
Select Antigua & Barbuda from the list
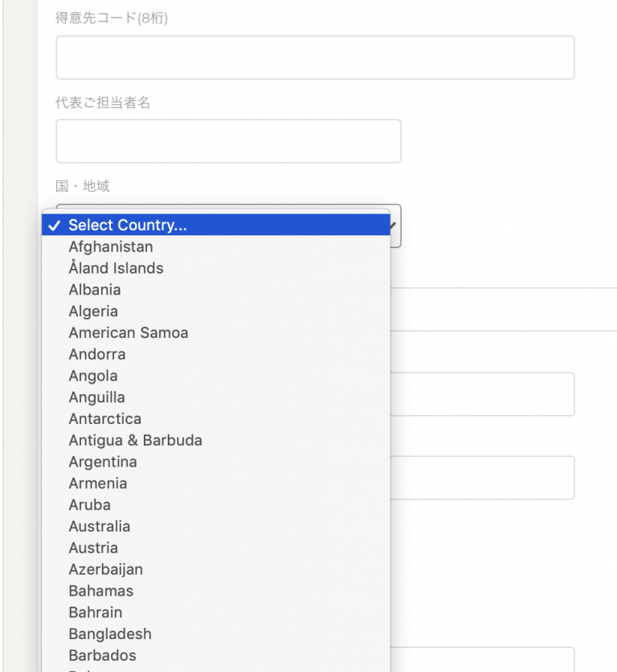pos(135,440)
